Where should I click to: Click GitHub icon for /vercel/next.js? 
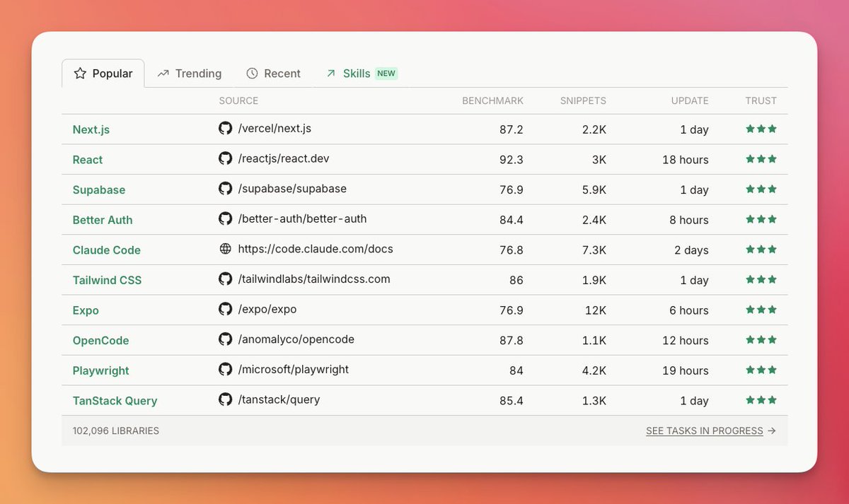point(225,129)
